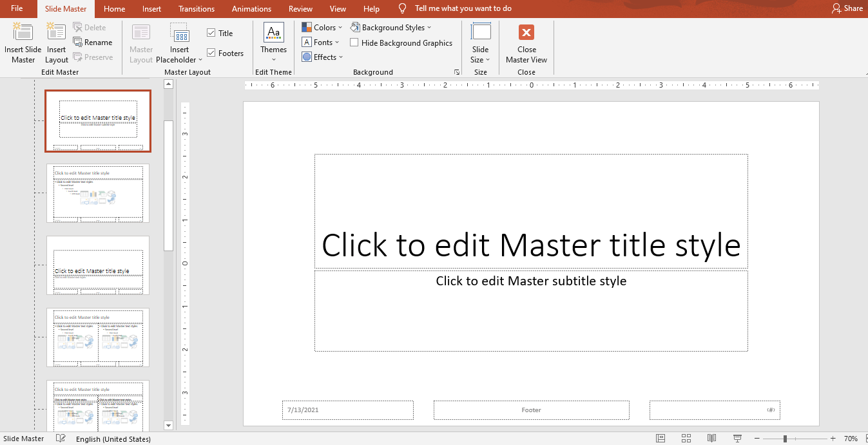Select the Two Content layout thumbnail

tap(98, 337)
